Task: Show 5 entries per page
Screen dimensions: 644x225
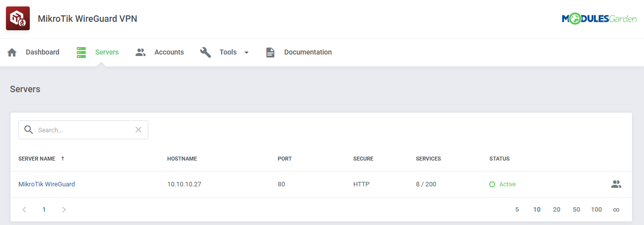Action: click(517, 210)
